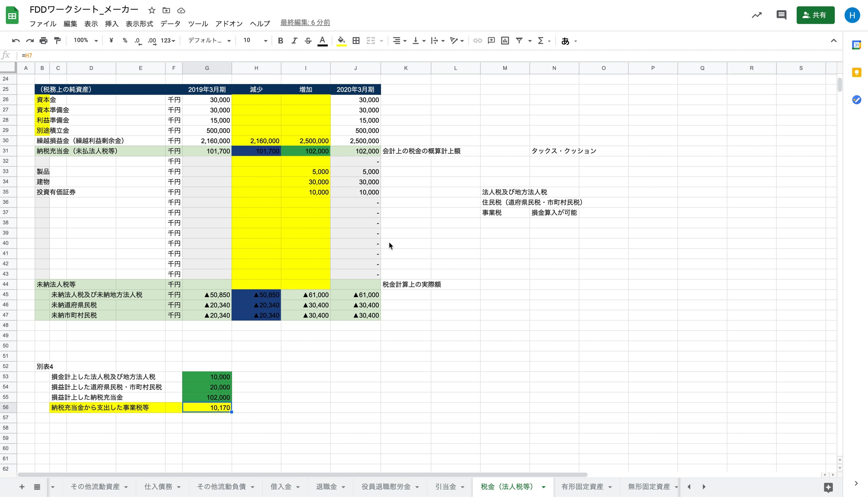Open the 税金（法人税等）sheet tab menu
868x497 pixels.
click(x=544, y=487)
